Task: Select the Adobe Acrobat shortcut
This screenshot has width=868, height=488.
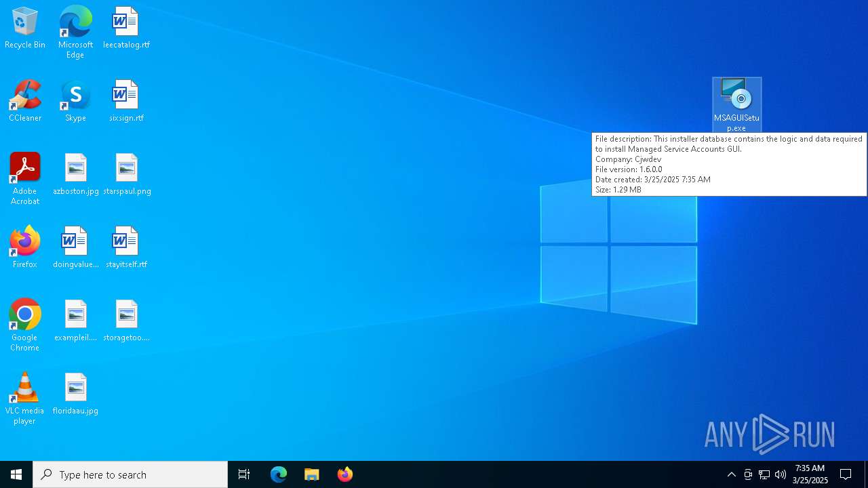Action: (25, 179)
